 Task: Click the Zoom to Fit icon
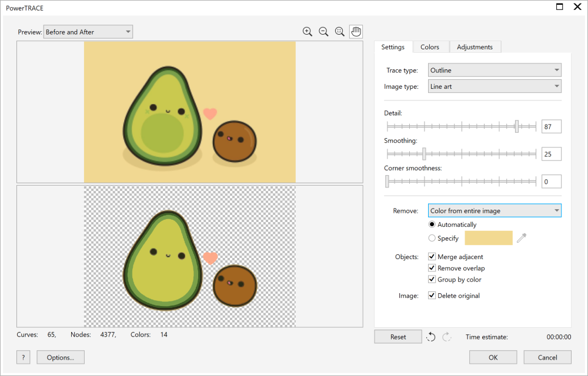tap(340, 32)
